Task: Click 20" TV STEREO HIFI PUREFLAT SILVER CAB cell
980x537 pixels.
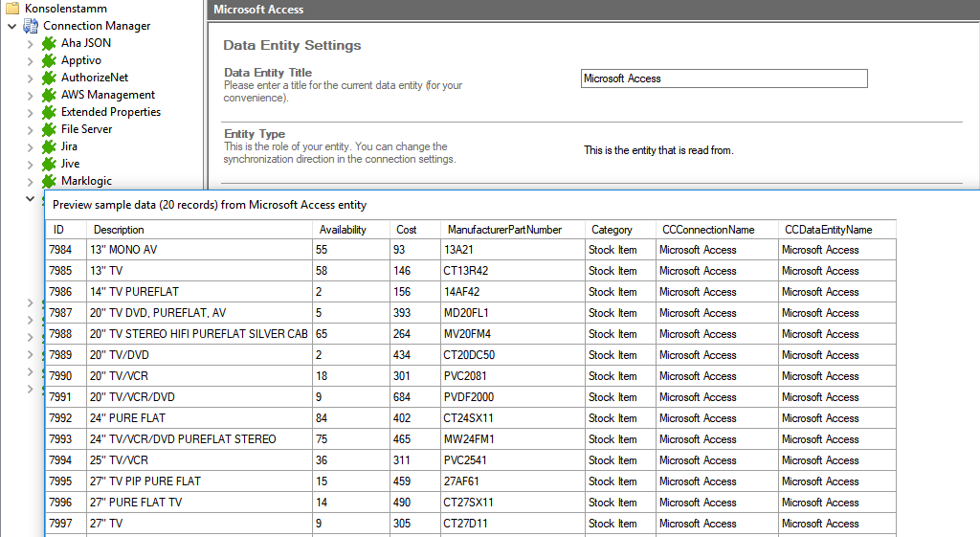Action: (x=199, y=334)
